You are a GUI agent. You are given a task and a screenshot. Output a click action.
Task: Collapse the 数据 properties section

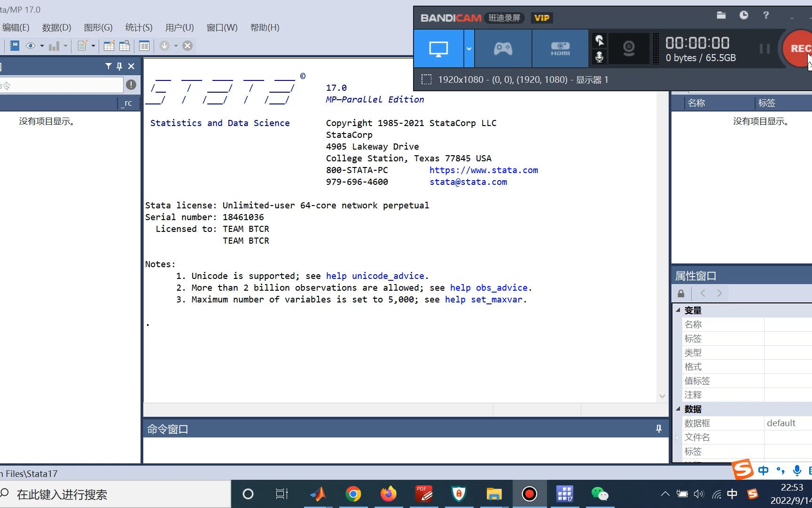coord(678,409)
